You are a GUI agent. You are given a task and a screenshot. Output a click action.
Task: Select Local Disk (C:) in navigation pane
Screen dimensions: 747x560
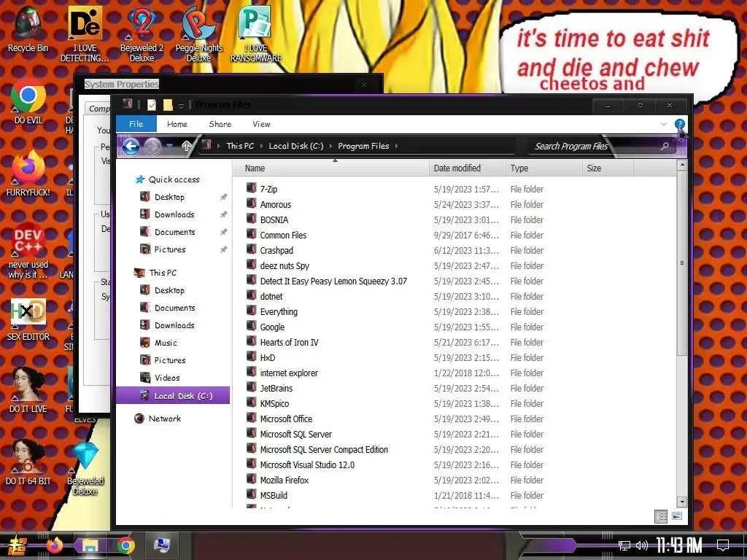click(x=173, y=396)
